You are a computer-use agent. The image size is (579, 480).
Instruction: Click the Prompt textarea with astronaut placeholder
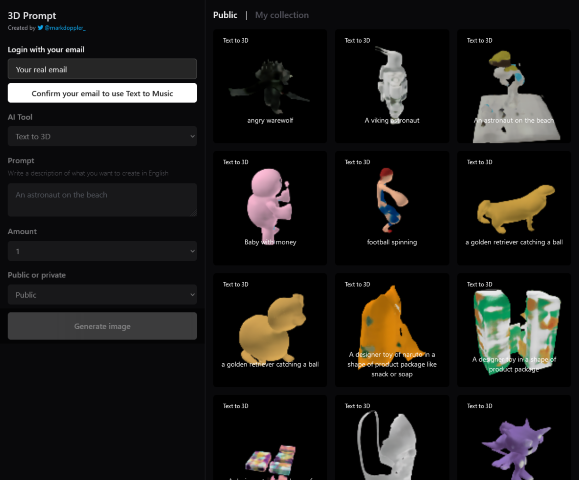point(102,200)
